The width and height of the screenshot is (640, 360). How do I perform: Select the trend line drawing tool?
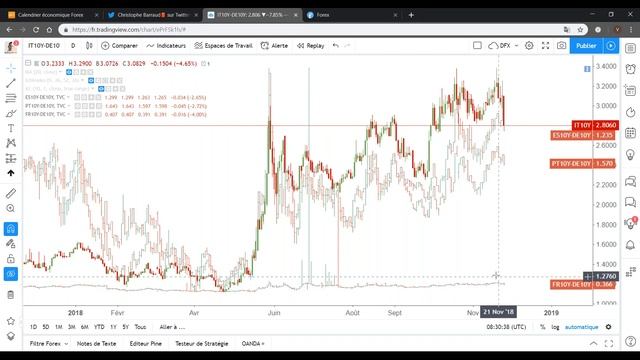pyautogui.click(x=11, y=83)
